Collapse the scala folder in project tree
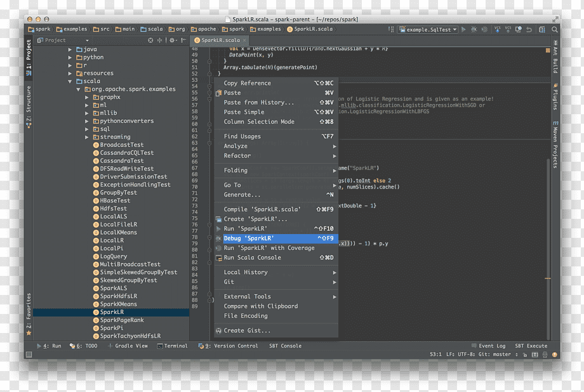Viewport: 584px width, 392px height. [70, 81]
